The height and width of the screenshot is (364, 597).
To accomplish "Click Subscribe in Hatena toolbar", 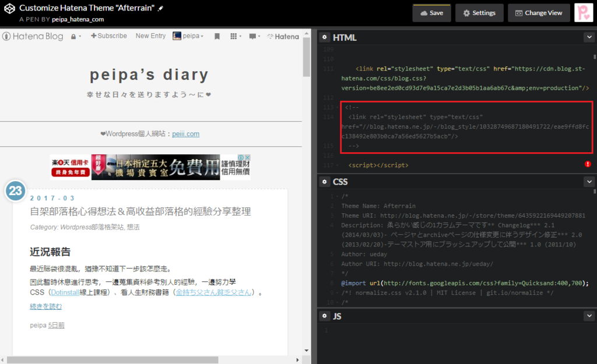I will (x=109, y=36).
